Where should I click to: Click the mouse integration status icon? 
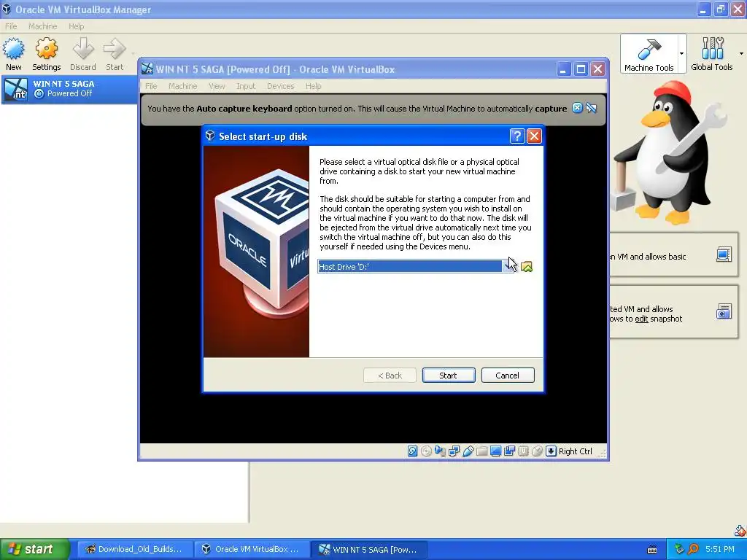pyautogui.click(x=537, y=451)
